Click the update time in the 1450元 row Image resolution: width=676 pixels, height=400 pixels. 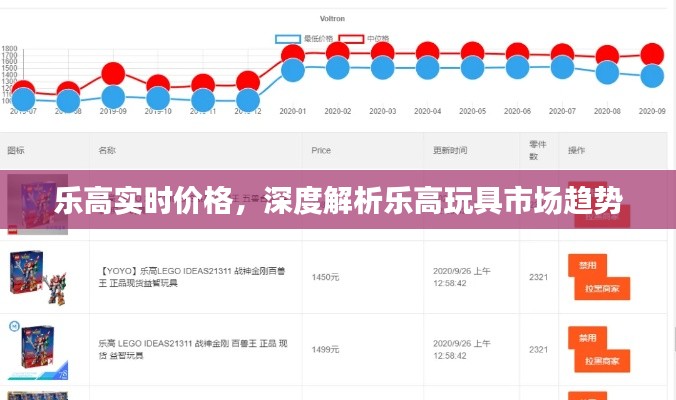462,277
